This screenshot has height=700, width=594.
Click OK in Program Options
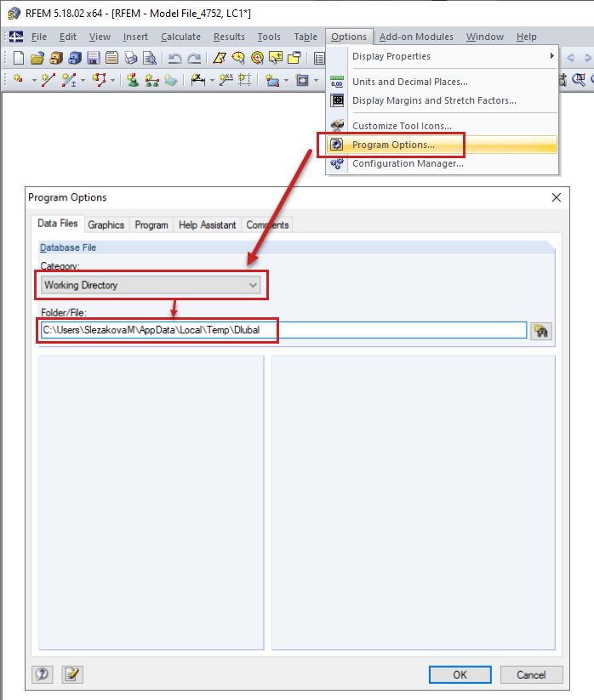pyautogui.click(x=460, y=674)
